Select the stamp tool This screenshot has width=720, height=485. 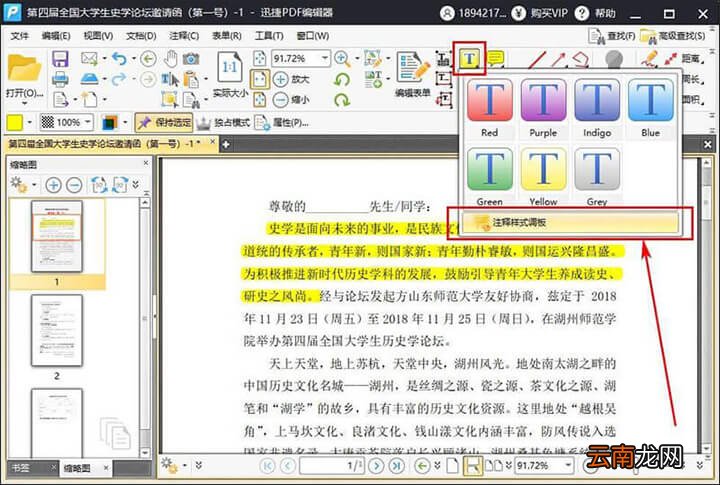pyautogui.click(x=614, y=60)
